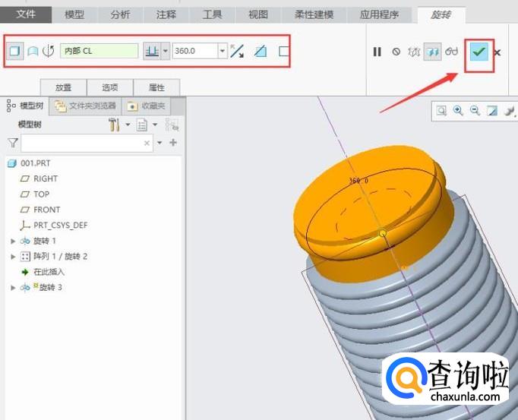Select the FRONT datum plane in tree
Viewport: 518px width, 420px height.
tap(46, 210)
